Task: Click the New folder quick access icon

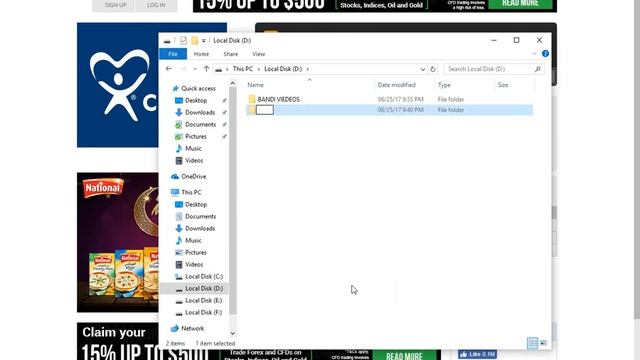Action: click(x=194, y=40)
